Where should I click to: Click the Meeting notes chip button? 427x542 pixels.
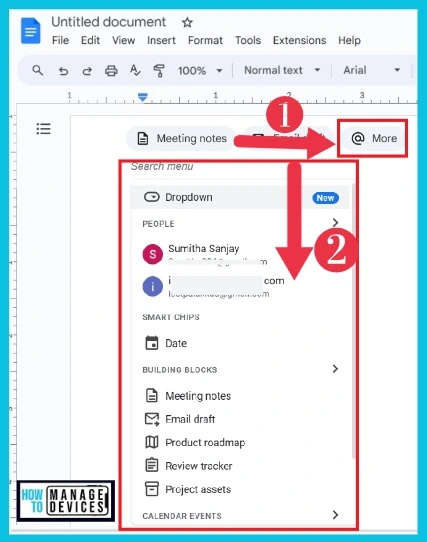(x=182, y=139)
